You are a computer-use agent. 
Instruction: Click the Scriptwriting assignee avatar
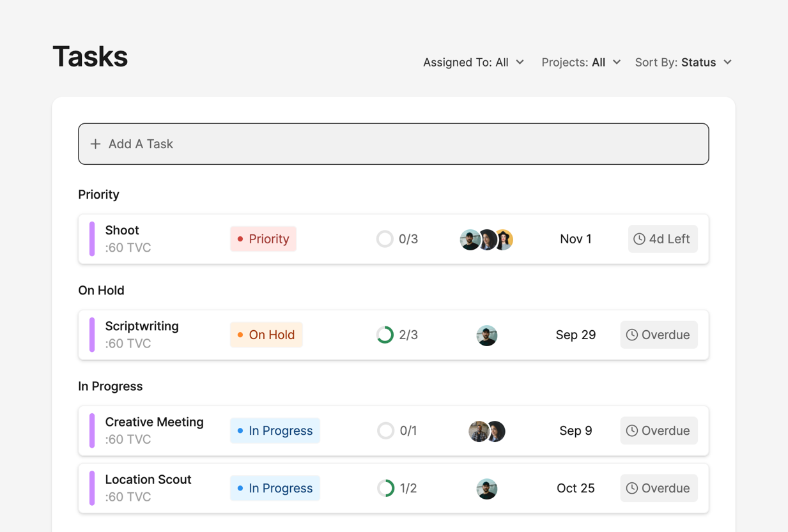tap(486, 335)
